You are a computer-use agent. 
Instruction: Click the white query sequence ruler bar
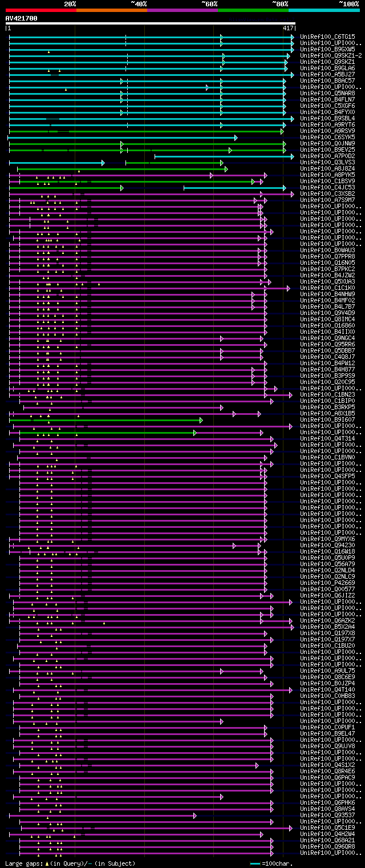pos(150,23)
